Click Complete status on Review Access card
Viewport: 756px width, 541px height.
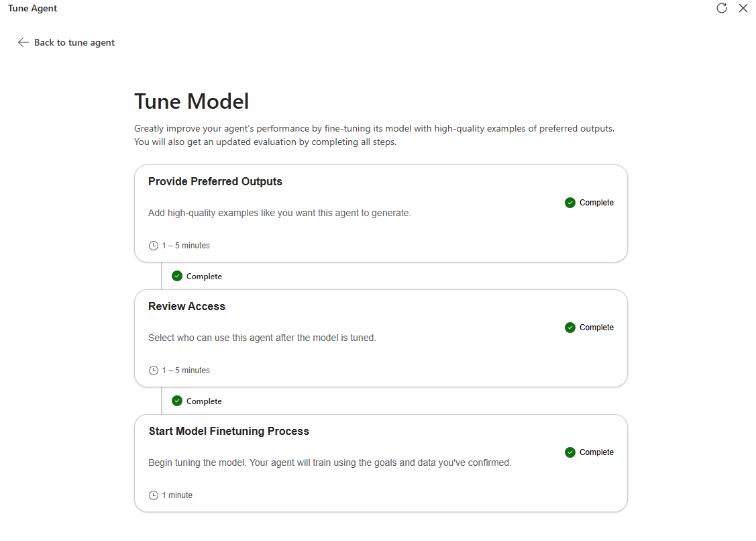pyautogui.click(x=596, y=328)
